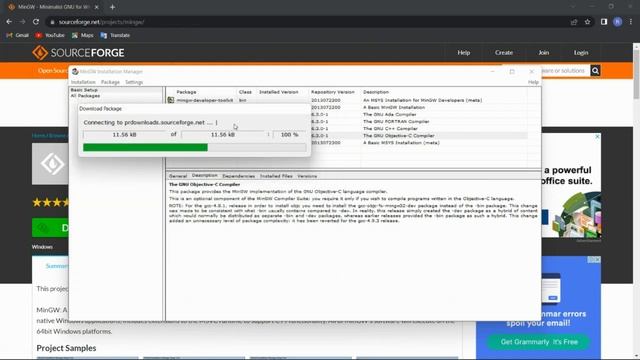Screen dimensions: 640x360
Task: Select 'A Basic MinGW Installation' row
Action: click(418, 107)
